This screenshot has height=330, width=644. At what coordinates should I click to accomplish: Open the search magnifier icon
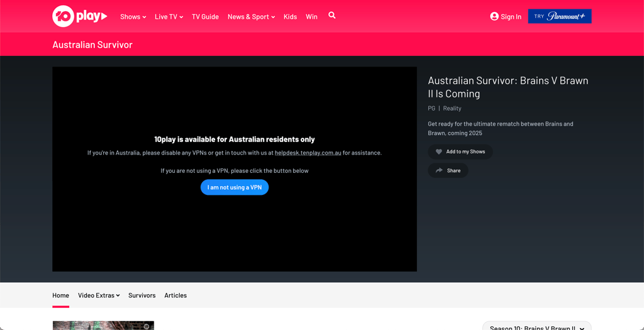pyautogui.click(x=332, y=16)
